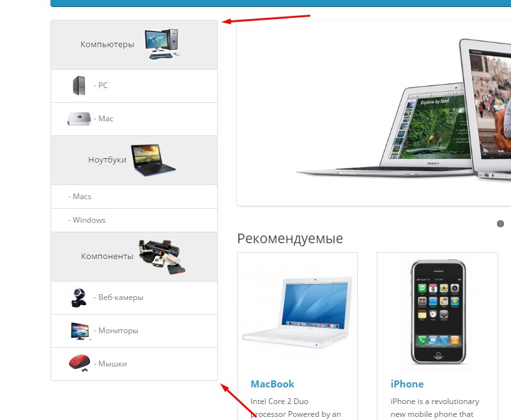511x420 pixels.
Task: Click the red mouse icon
Action: coord(79,363)
